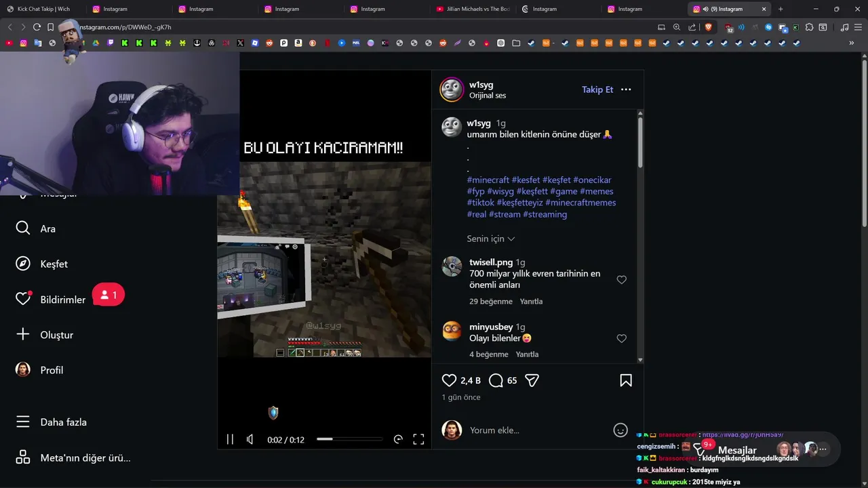This screenshot has height=488, width=868.
Task: Click the address bar URL field
Action: pyautogui.click(x=353, y=27)
